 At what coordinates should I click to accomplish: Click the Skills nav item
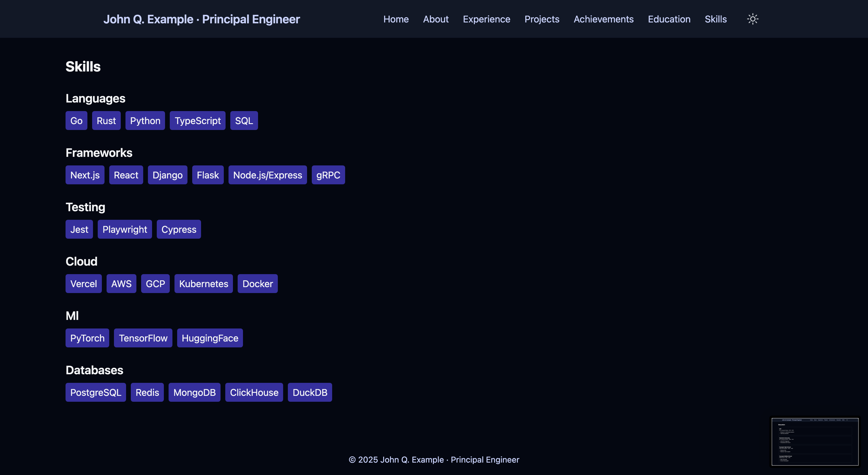[x=715, y=19]
